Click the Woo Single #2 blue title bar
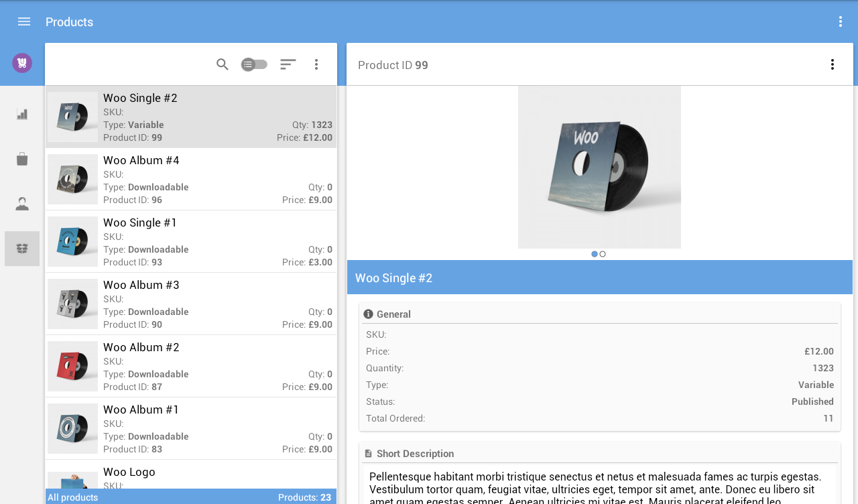This screenshot has width=858, height=504. point(600,277)
